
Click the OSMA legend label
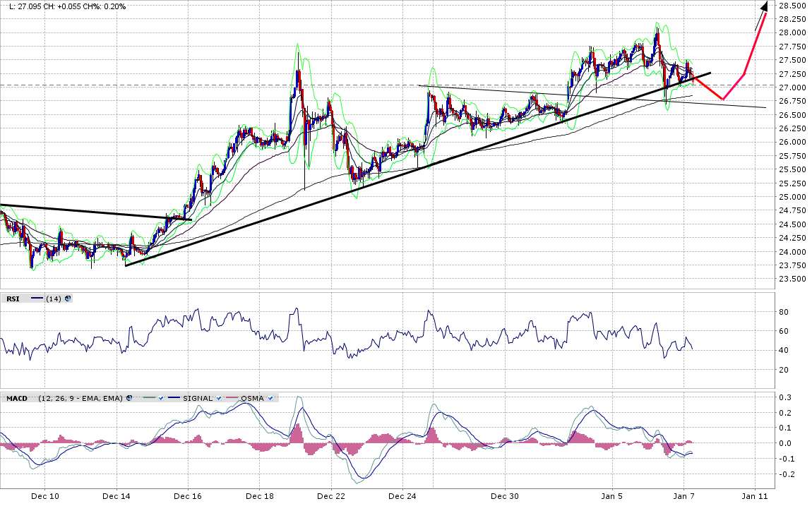[x=252, y=399]
